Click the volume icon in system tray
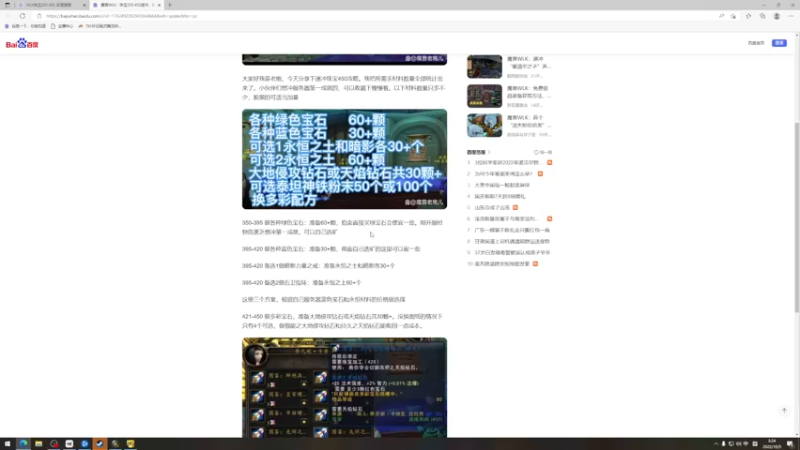This screenshot has width=800, height=450. point(738,444)
